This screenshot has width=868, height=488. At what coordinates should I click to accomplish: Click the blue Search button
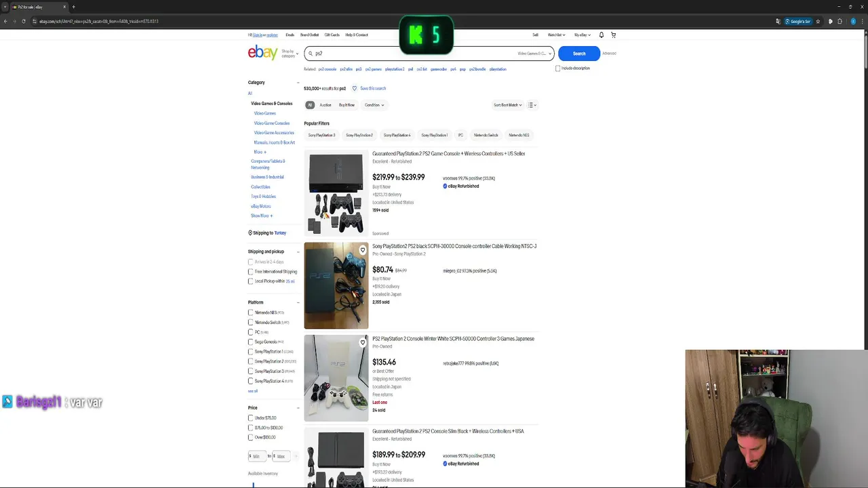pos(579,54)
